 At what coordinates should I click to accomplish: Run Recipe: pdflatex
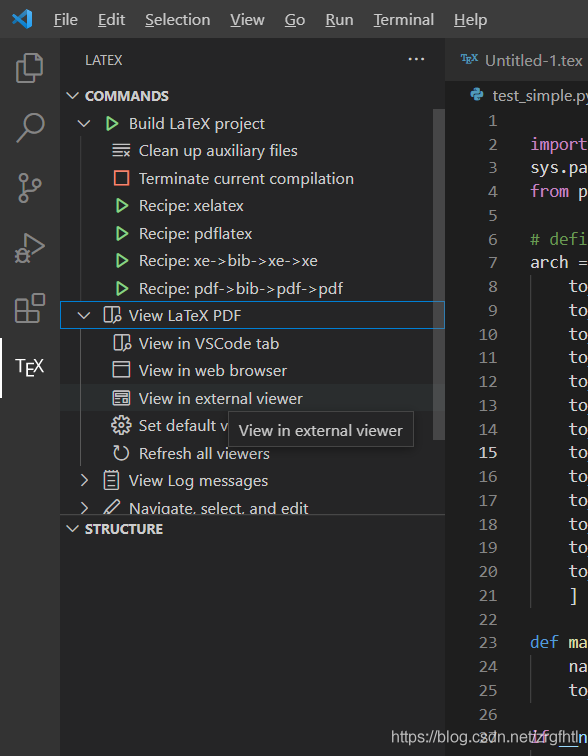click(195, 233)
